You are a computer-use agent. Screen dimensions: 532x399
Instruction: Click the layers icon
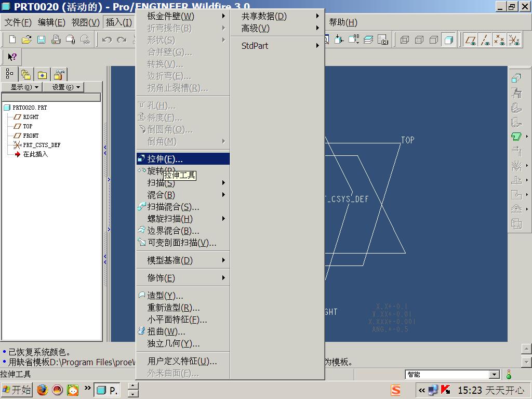click(368, 39)
